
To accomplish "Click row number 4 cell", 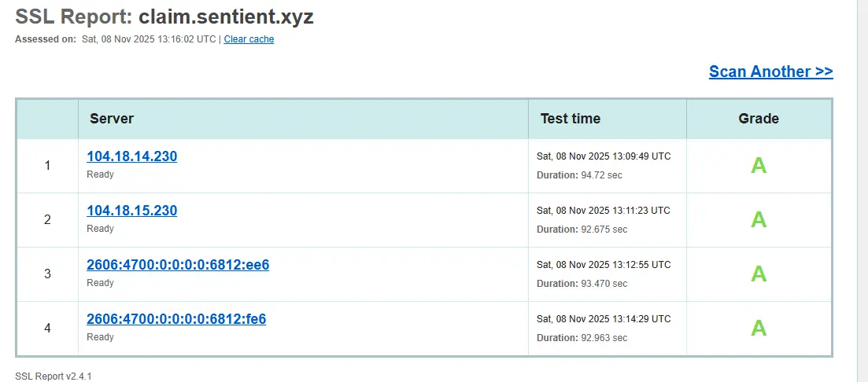I will 47,328.
